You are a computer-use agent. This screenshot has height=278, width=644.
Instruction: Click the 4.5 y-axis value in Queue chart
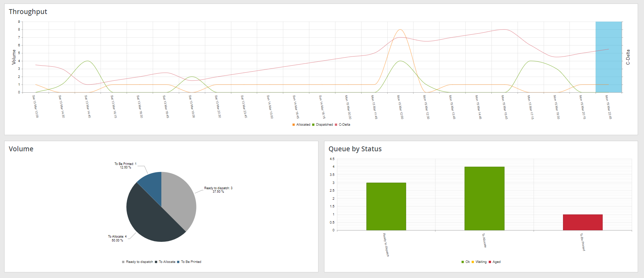pyautogui.click(x=332, y=159)
